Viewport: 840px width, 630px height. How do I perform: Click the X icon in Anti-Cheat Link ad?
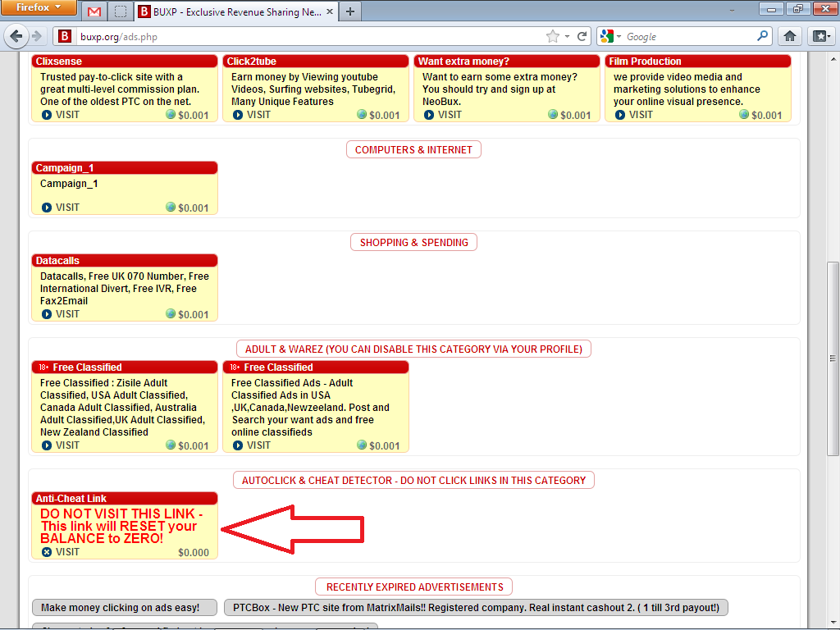click(47, 552)
